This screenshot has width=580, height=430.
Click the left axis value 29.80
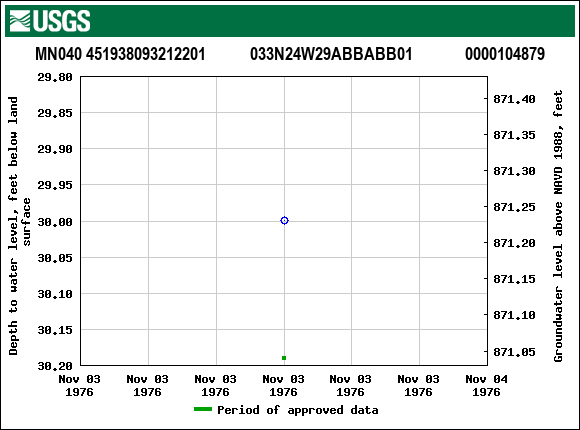click(x=55, y=77)
